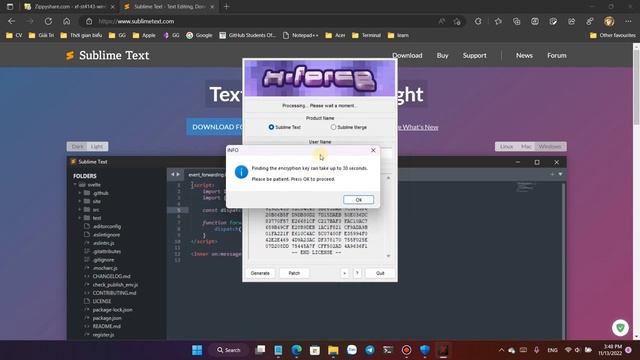Click the license box scrollbar down arrow

click(x=388, y=256)
